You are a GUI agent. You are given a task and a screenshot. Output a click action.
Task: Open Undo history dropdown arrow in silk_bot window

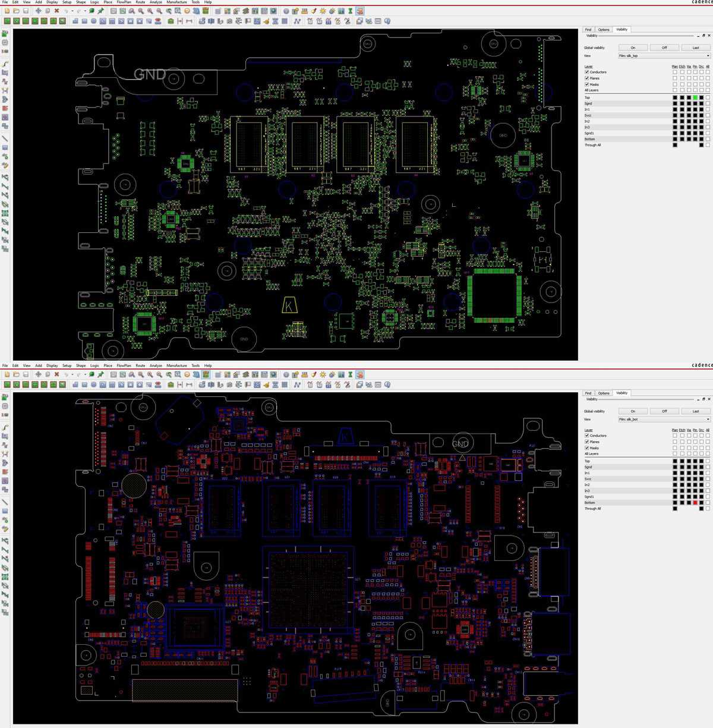tap(72, 374)
